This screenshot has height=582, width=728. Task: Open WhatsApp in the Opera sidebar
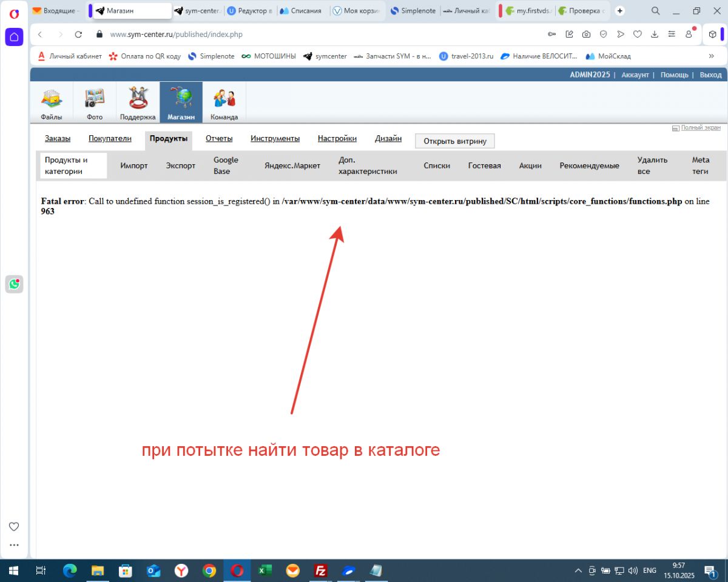(x=14, y=284)
